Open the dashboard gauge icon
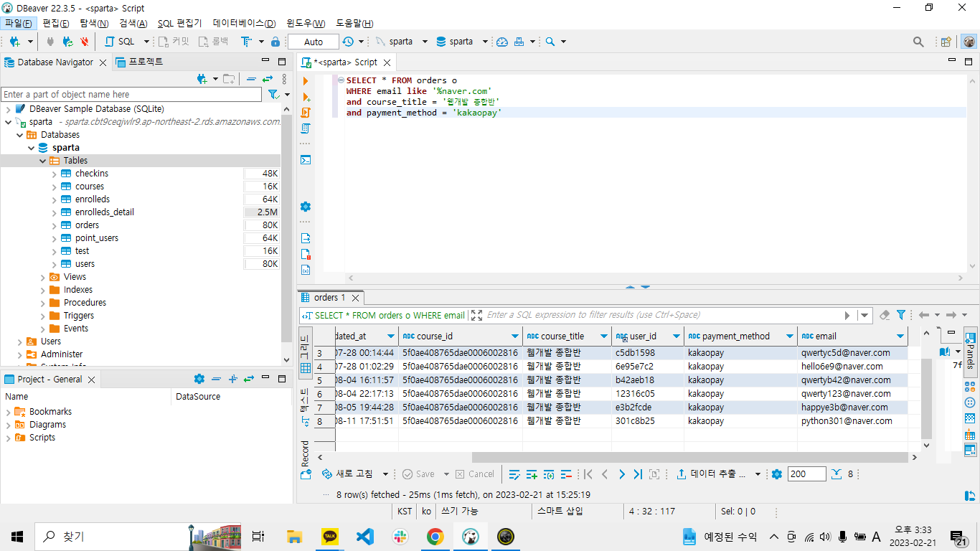980x551 pixels. pos(502,42)
